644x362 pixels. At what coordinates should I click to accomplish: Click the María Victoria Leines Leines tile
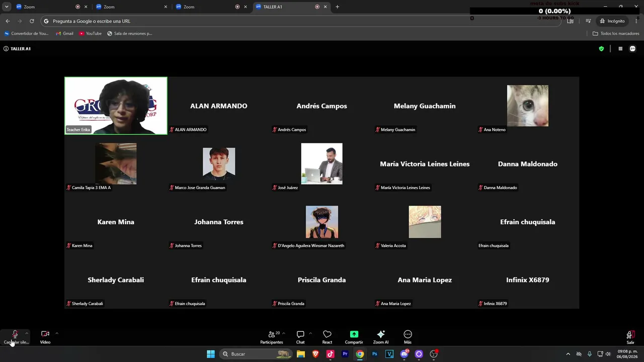(x=425, y=163)
